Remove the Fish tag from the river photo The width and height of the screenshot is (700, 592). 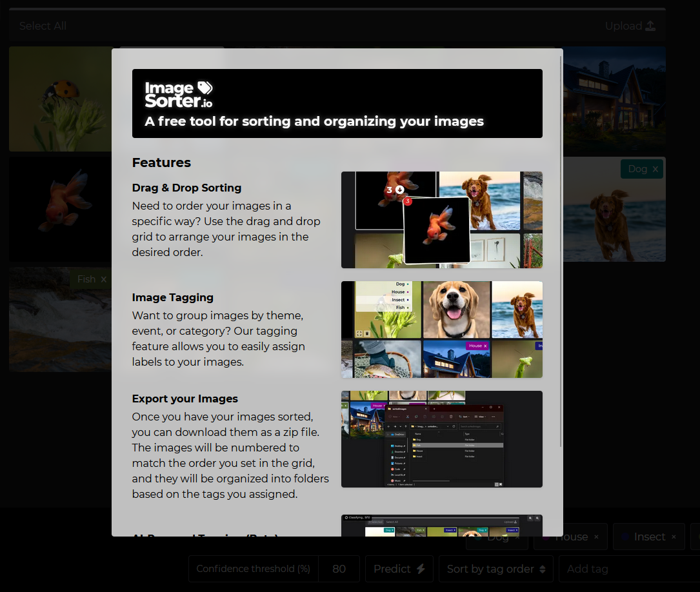coord(104,279)
